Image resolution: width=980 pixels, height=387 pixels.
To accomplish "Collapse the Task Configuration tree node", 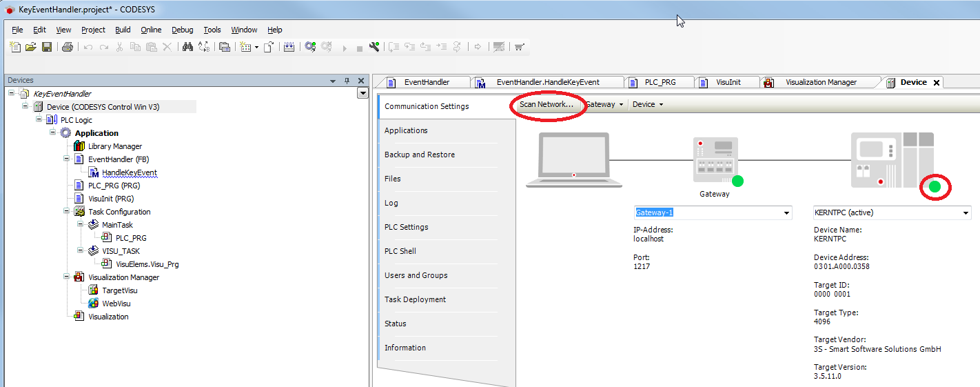I will coord(67,212).
